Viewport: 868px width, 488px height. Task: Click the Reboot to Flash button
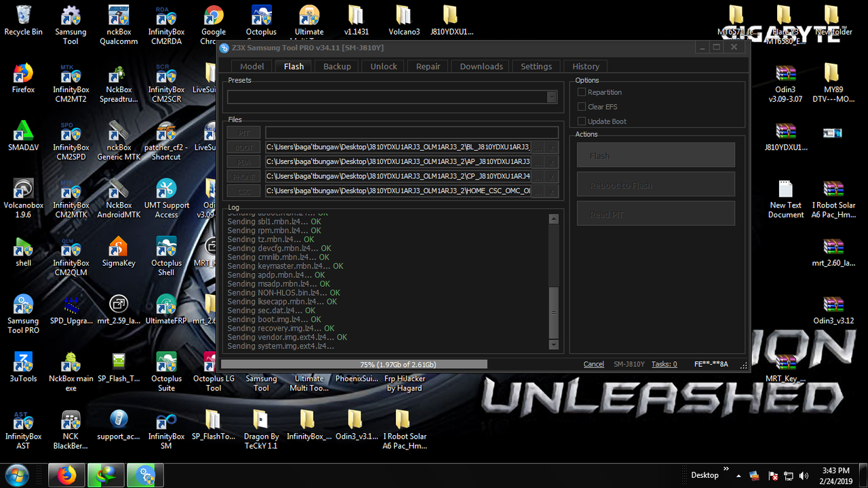[x=656, y=184]
